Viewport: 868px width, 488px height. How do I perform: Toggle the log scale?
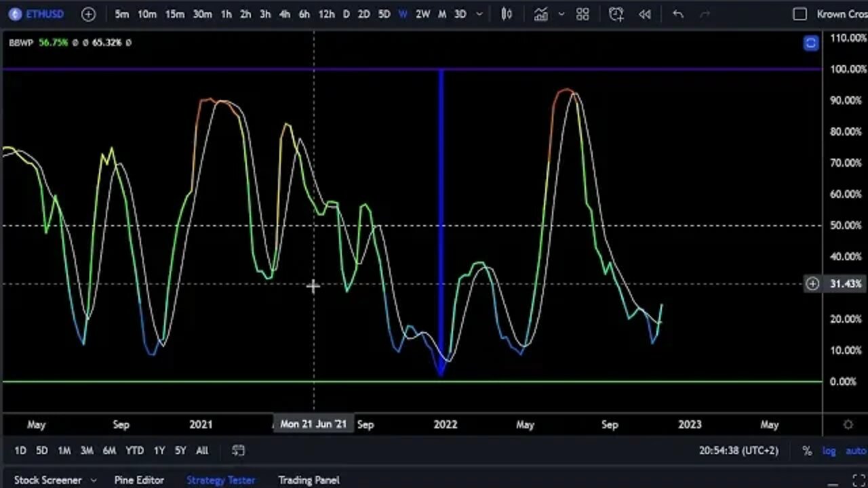click(829, 451)
